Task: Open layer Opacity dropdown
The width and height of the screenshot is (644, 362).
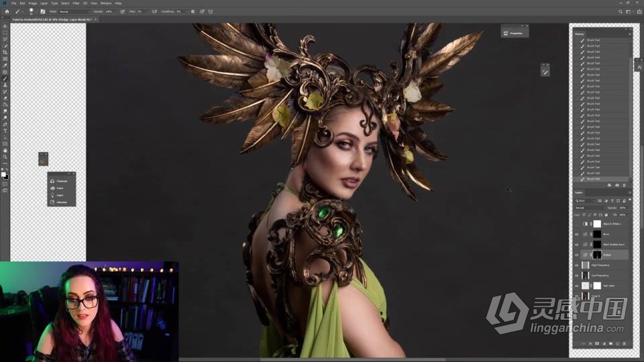Action: 627,208
